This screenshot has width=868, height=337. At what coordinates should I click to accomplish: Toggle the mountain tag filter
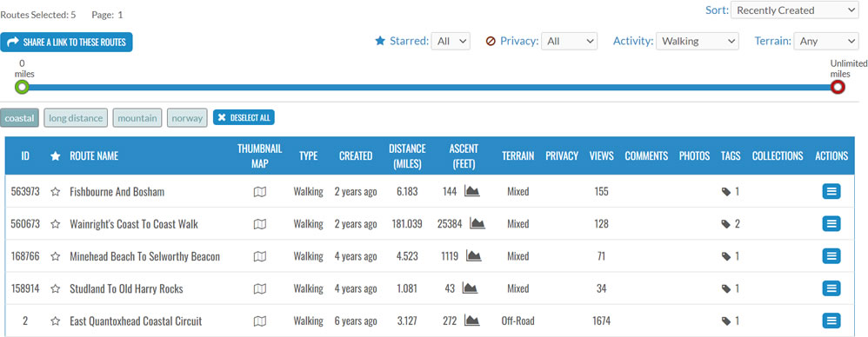(x=137, y=117)
